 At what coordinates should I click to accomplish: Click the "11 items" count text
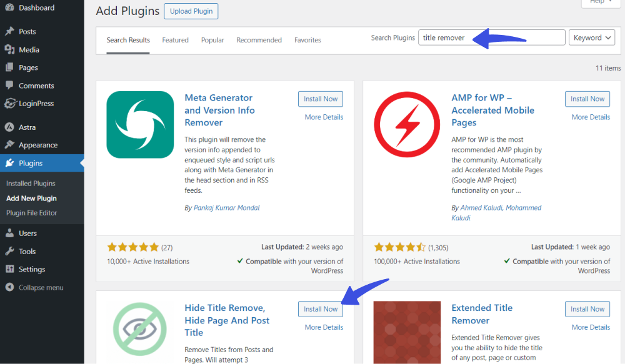(608, 68)
